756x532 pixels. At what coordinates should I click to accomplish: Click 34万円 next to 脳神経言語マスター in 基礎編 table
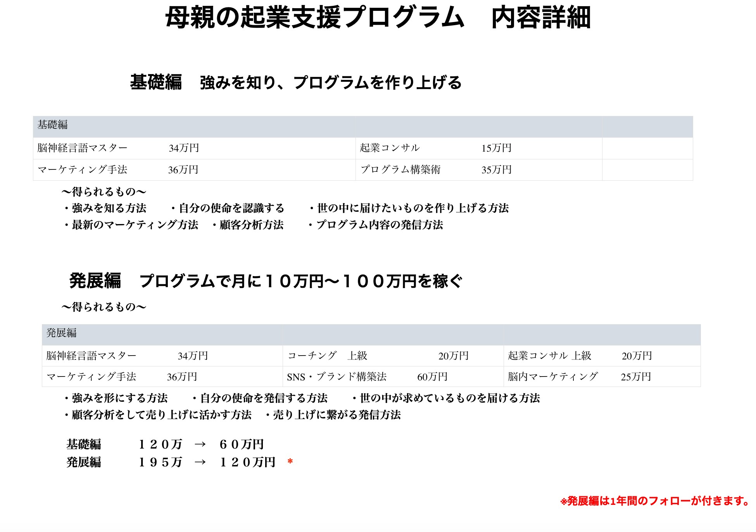[184, 148]
